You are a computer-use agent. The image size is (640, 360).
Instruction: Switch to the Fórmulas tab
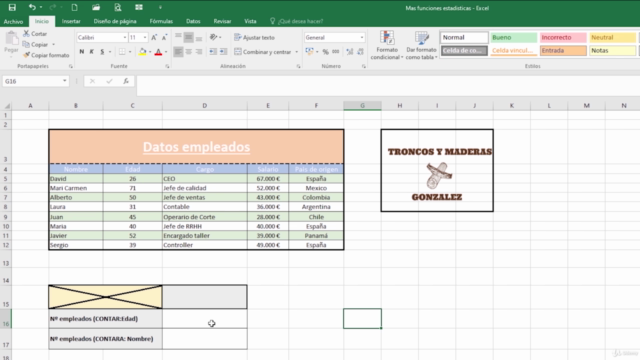161,21
